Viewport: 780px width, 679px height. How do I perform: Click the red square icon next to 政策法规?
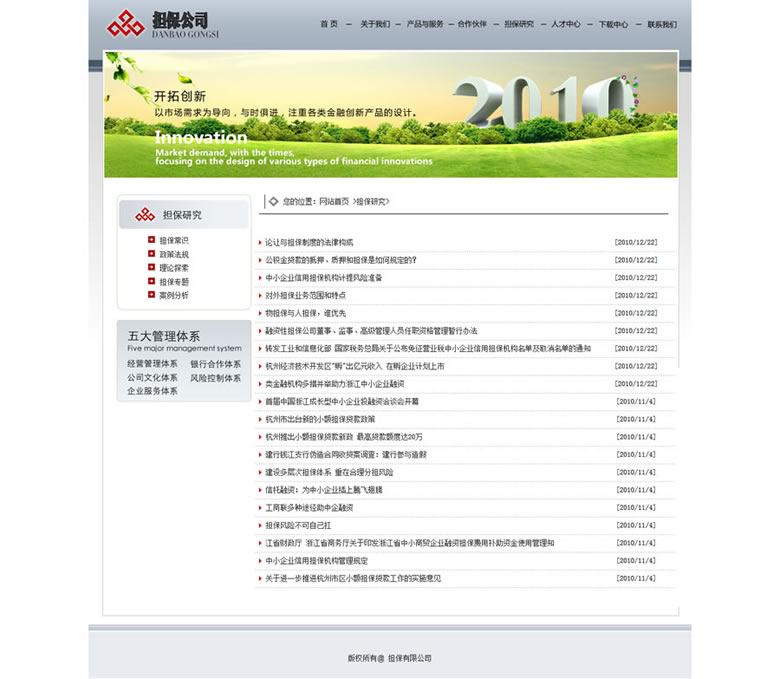tap(152, 254)
